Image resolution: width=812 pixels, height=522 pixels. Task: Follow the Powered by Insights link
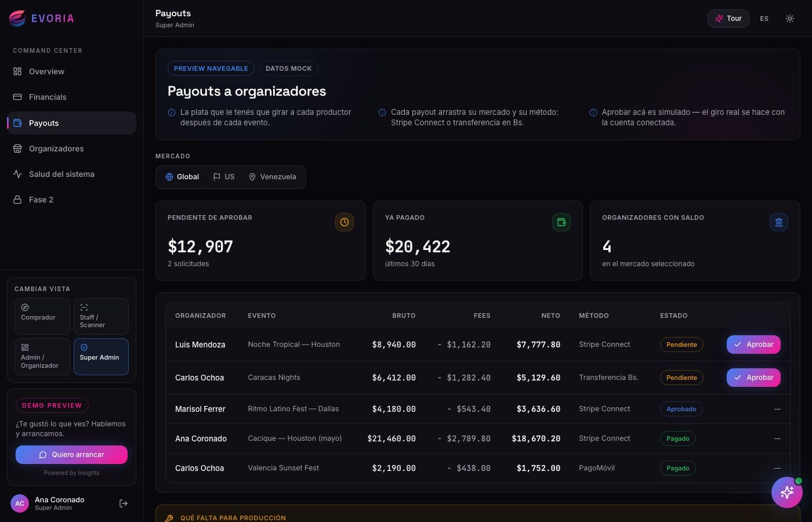71,473
